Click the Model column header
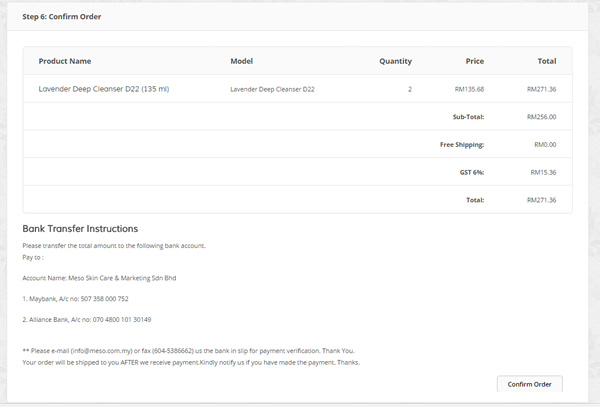The width and height of the screenshot is (600, 407). (x=241, y=61)
